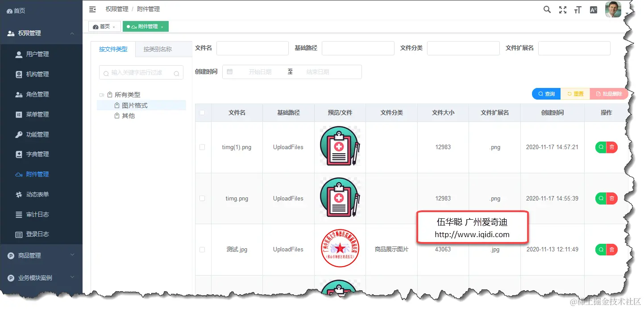Close the 首页 page tab
644x309 pixels.
point(114,27)
